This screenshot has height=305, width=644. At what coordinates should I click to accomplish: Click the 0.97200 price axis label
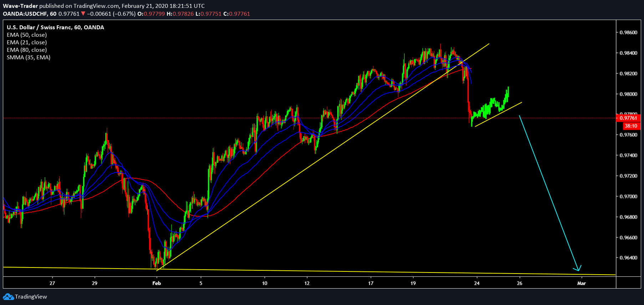[628, 176]
